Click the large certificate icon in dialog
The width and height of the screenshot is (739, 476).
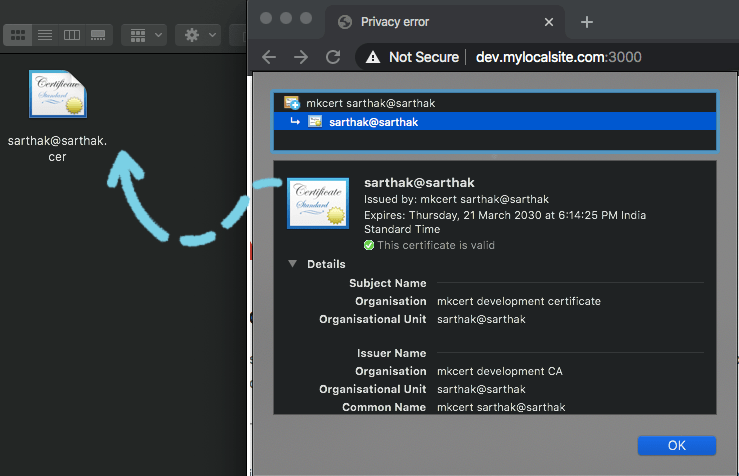tap(318, 203)
